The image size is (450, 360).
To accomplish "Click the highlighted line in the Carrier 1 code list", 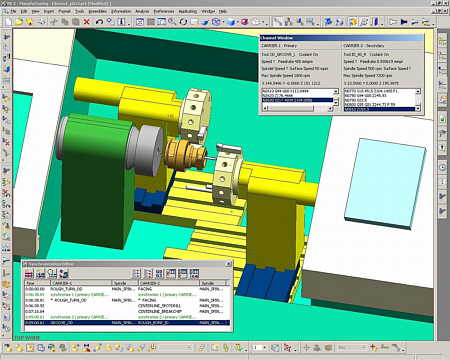I will point(297,100).
